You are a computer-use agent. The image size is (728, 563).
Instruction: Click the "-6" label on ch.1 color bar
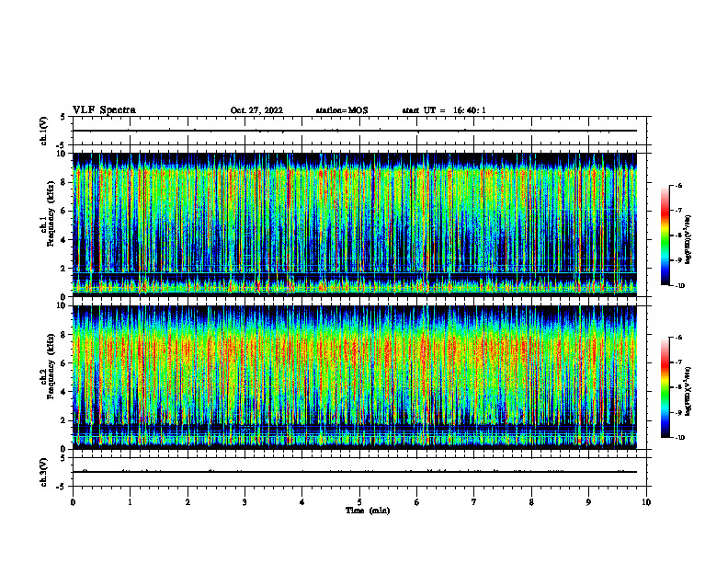point(678,185)
